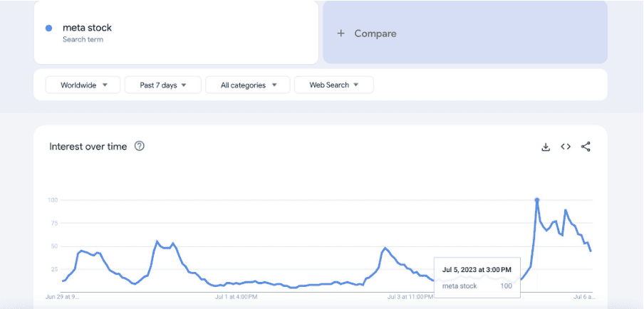Image resolution: width=644 pixels, height=309 pixels.
Task: Click the meta stock tooltip row
Action: [477, 286]
